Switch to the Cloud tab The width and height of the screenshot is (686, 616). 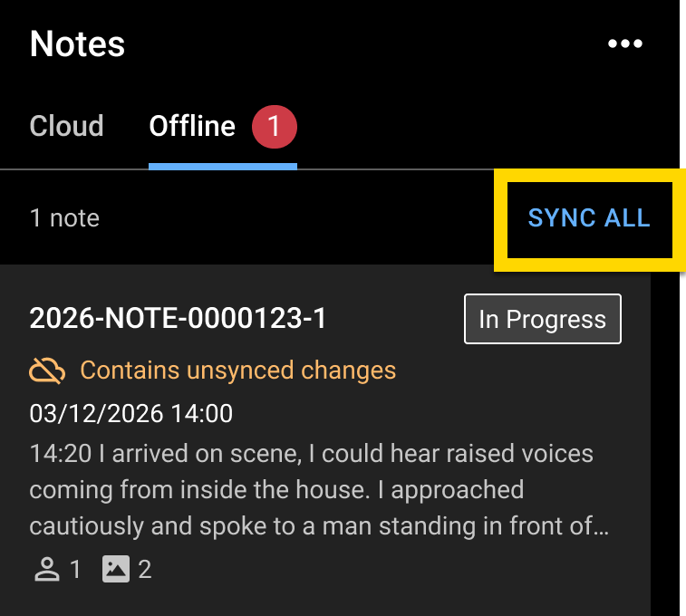66,125
